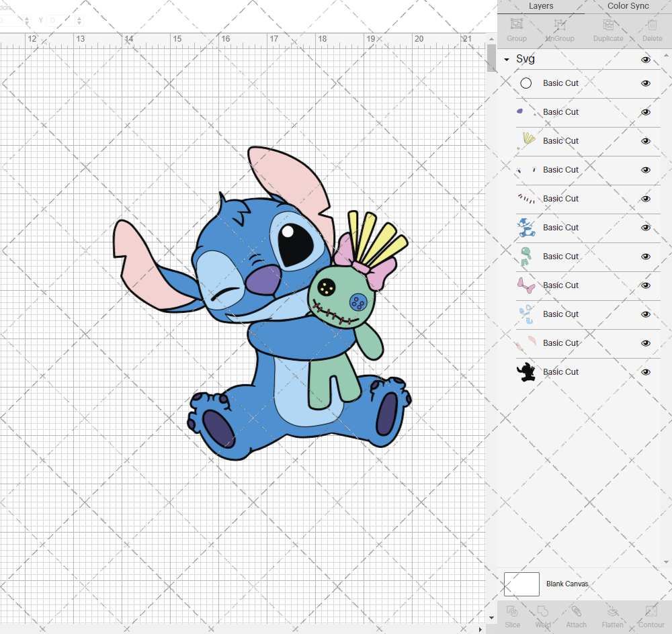This screenshot has height=634, width=672.
Task: Select the Weld tool icon
Action: tap(542, 611)
